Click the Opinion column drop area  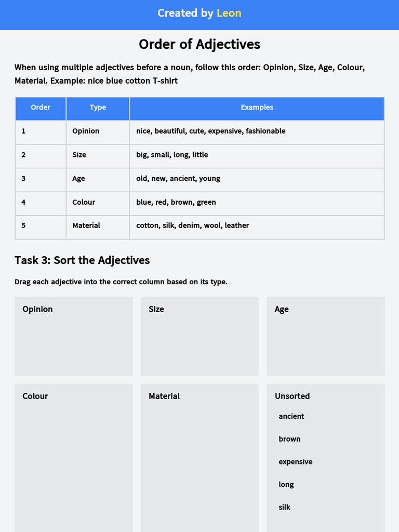pyautogui.click(x=74, y=336)
